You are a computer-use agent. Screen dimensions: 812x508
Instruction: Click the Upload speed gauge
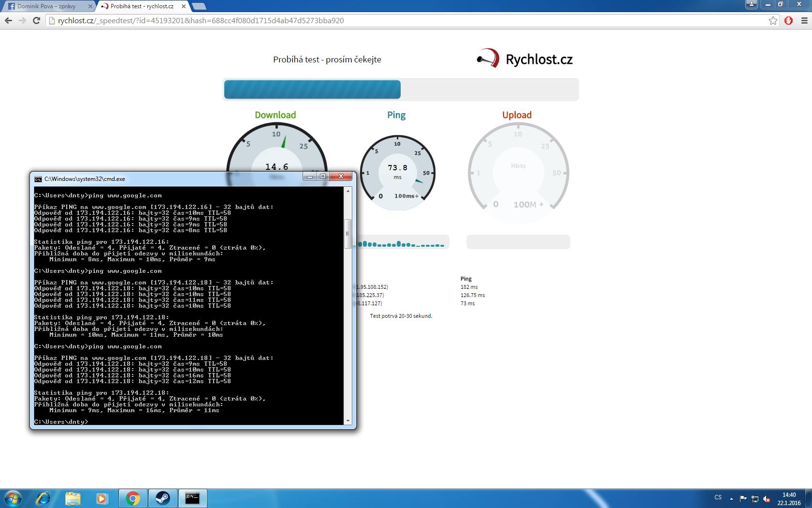tap(518, 173)
